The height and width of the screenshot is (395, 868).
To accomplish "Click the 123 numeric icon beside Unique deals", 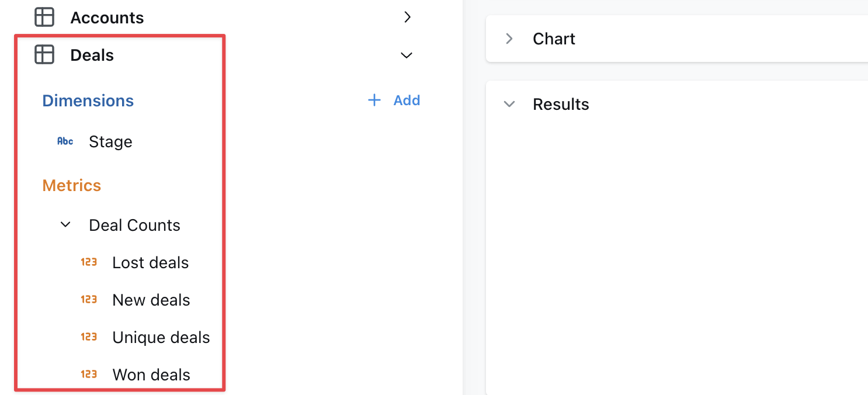I will point(89,337).
